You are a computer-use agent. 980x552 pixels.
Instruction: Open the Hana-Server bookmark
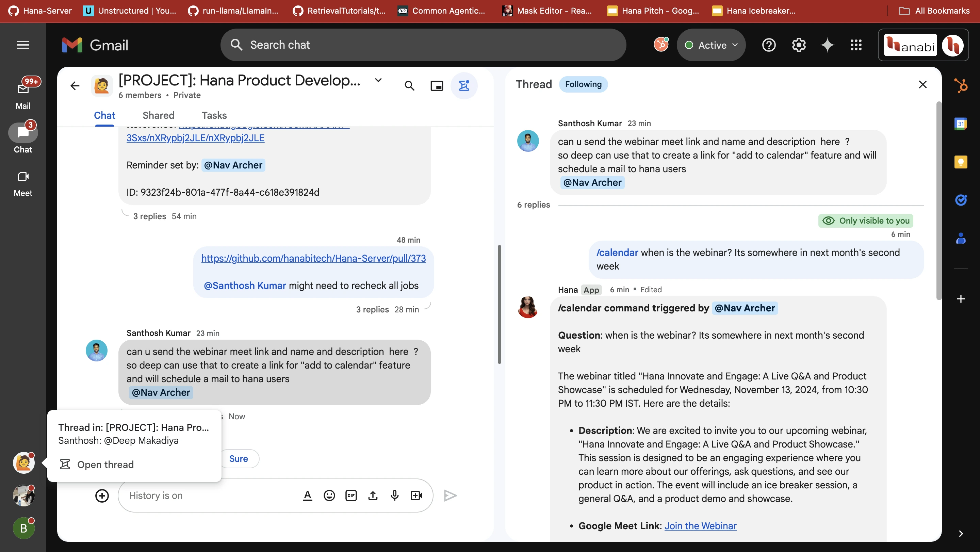point(40,11)
